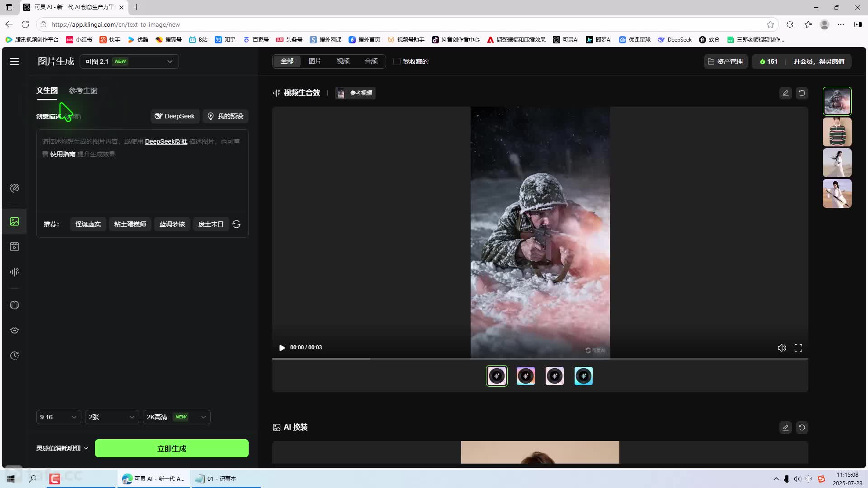The width and height of the screenshot is (868, 488).
Task: Open the audio waveform sidebar icon
Action: 14,272
